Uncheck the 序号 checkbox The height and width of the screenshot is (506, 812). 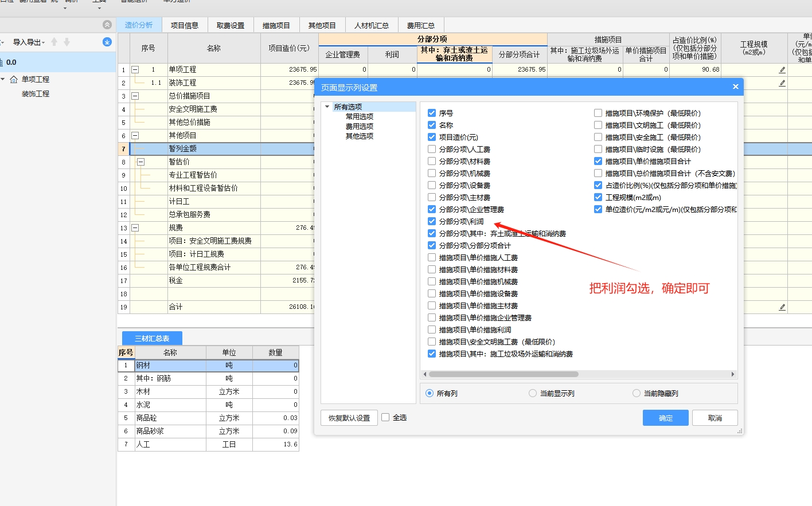432,113
